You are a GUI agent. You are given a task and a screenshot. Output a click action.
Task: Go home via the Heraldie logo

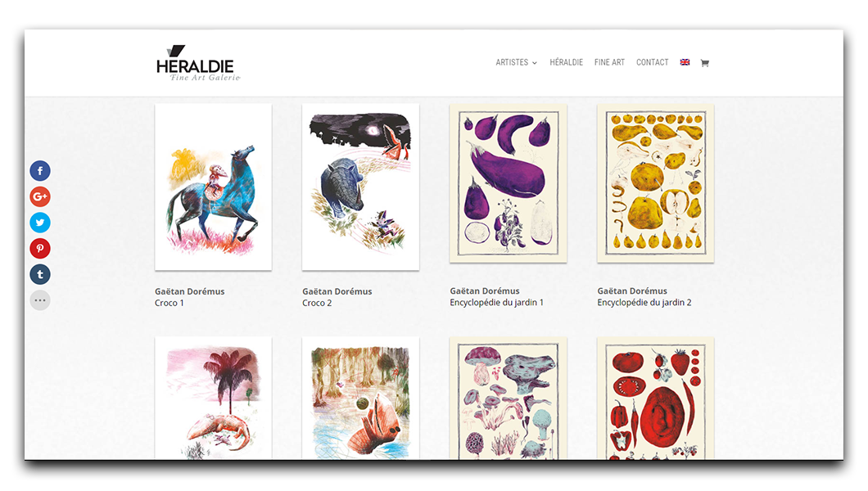(x=197, y=63)
